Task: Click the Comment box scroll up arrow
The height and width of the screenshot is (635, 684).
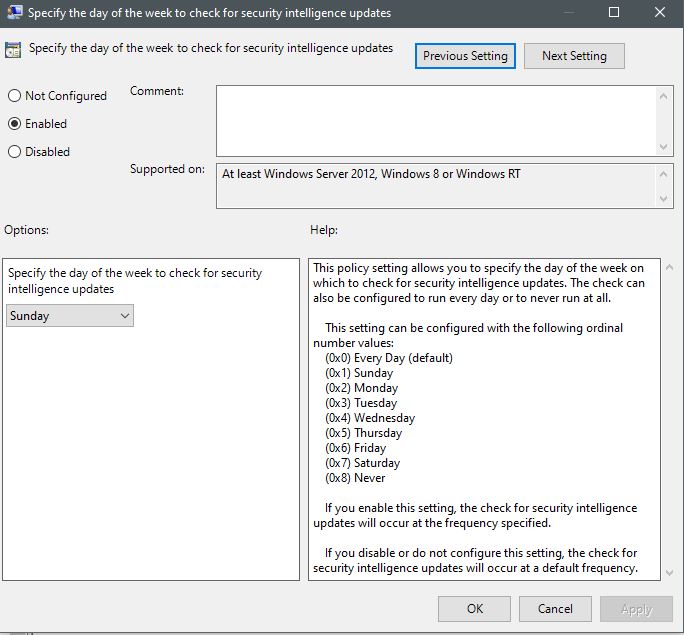Action: click(x=663, y=96)
